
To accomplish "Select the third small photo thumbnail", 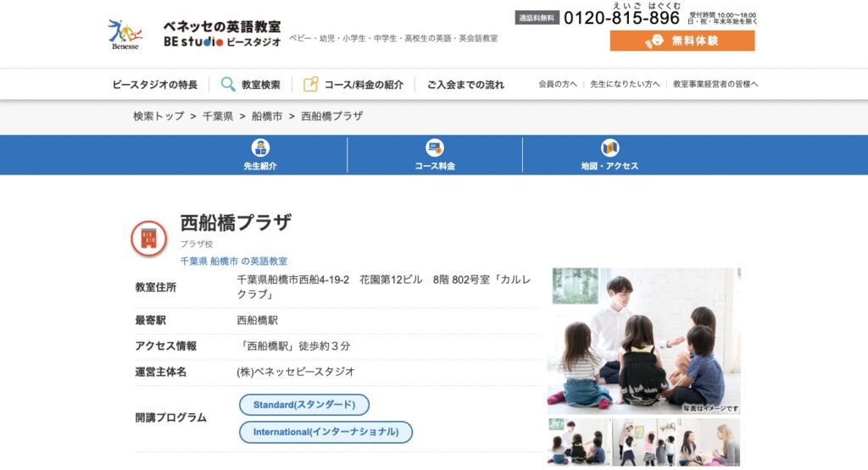I will 709,442.
